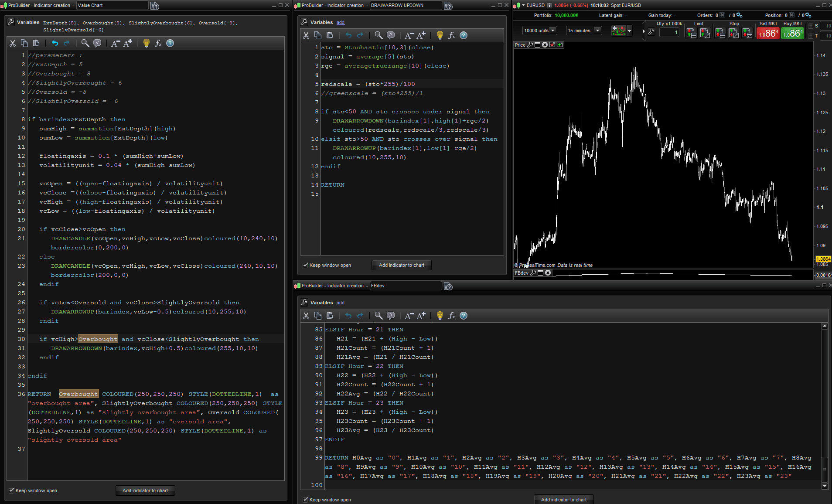Viewport: 832px width, 504px height.
Task: Click Add indicator to chart in DRAWARROW UPDOWN
Action: [x=402, y=265]
